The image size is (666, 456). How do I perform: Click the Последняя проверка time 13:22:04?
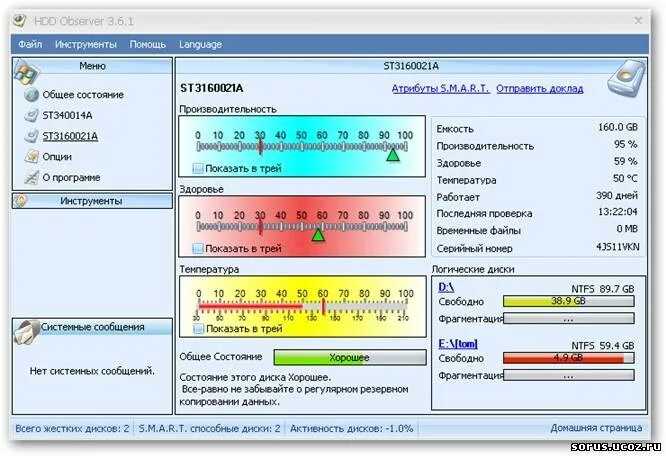(x=618, y=211)
